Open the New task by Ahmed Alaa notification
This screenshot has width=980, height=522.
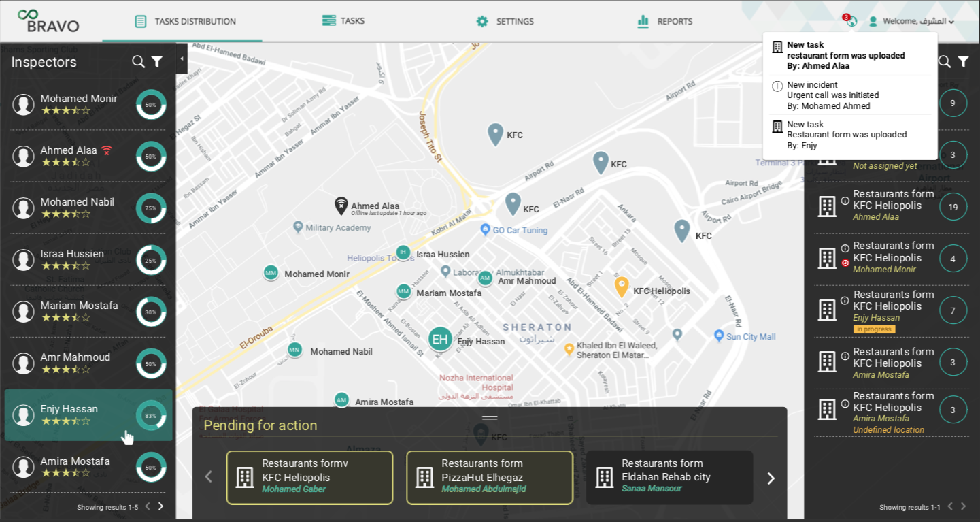[x=850, y=55]
